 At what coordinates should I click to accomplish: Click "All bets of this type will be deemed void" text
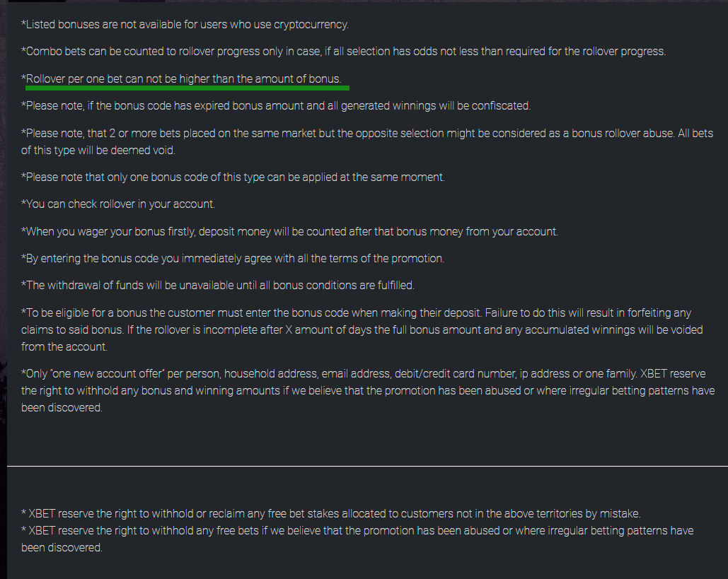pyautogui.click(x=366, y=142)
